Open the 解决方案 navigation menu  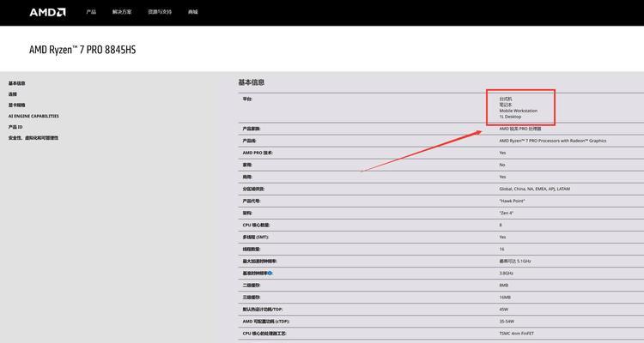point(122,12)
